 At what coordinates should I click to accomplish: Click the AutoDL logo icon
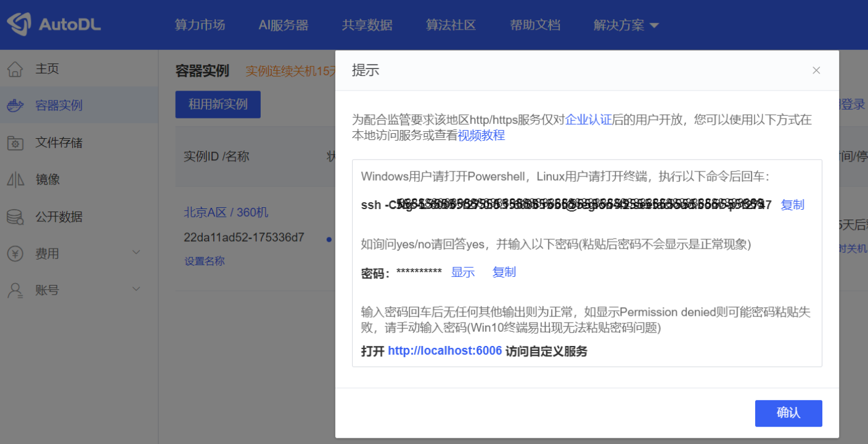pos(19,24)
